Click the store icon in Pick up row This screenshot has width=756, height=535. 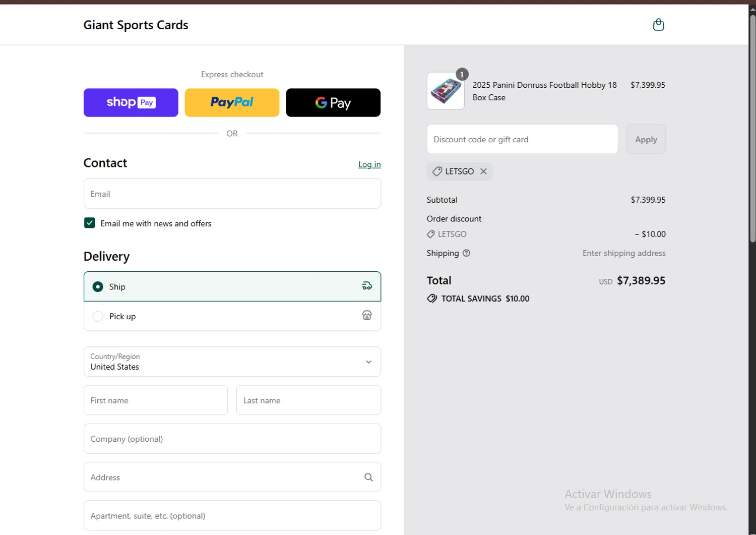pyautogui.click(x=367, y=315)
